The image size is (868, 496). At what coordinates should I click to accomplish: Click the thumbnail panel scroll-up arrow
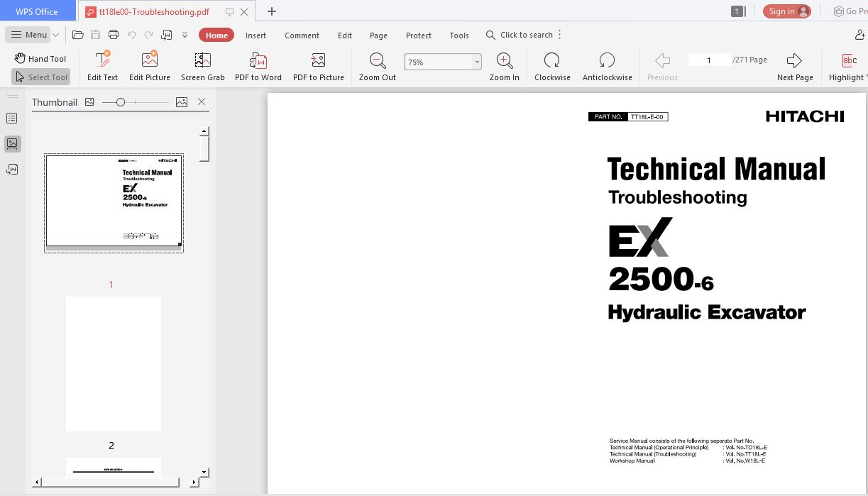tap(204, 131)
